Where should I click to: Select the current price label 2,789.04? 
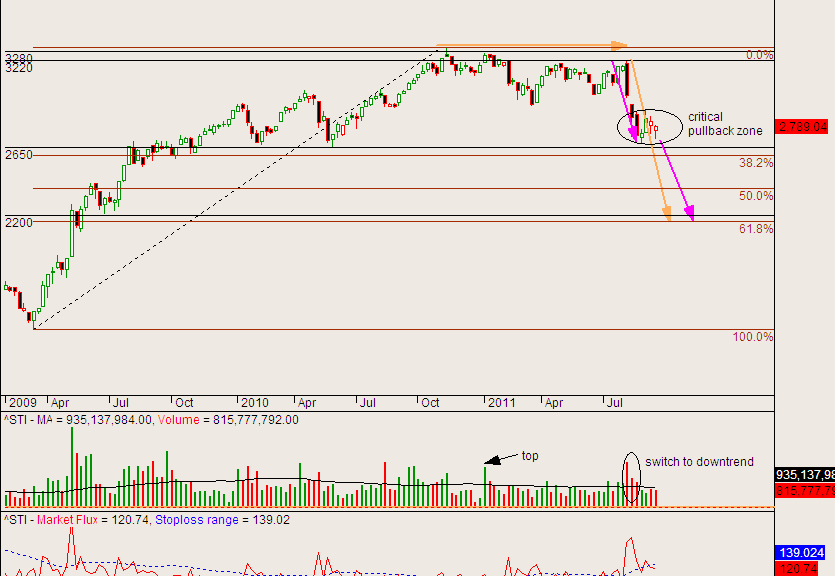tap(803, 127)
